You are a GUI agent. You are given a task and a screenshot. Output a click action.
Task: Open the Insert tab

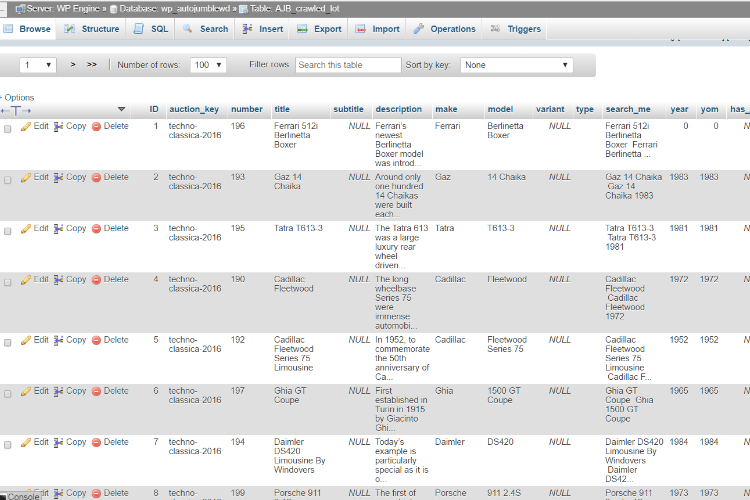tap(263, 29)
